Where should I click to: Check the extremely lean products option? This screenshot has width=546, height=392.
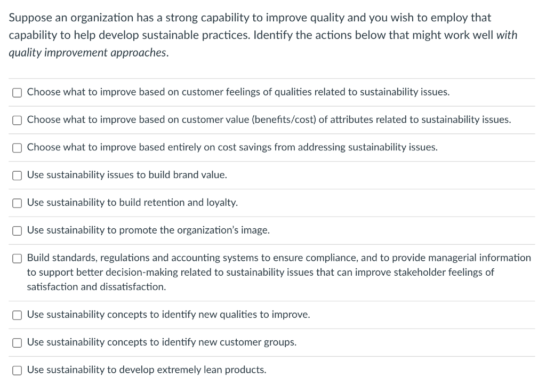pos(17,370)
